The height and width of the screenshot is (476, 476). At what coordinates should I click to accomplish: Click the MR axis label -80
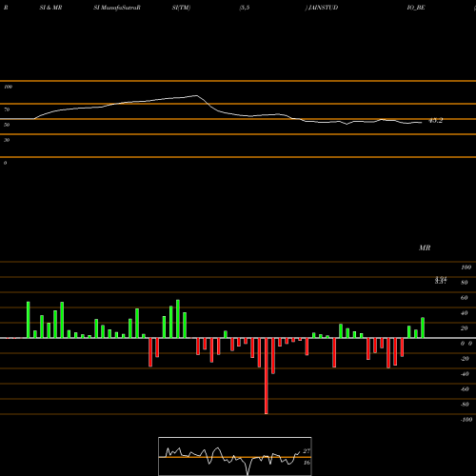tap(465, 405)
